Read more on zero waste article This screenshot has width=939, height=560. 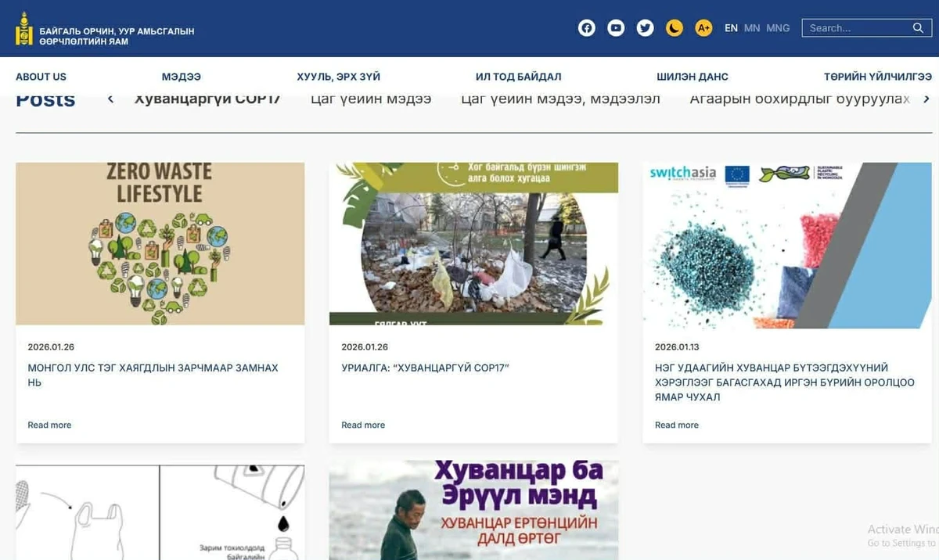tap(49, 425)
